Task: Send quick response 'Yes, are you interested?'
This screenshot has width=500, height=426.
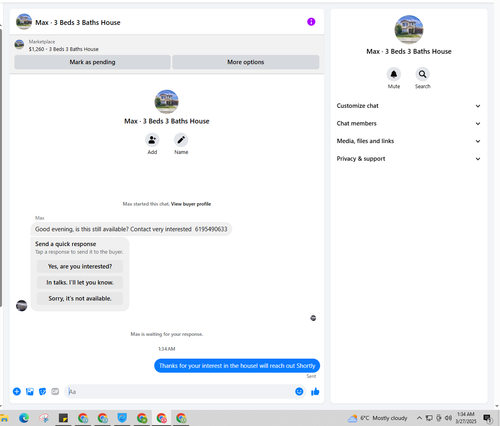Action: [80, 266]
